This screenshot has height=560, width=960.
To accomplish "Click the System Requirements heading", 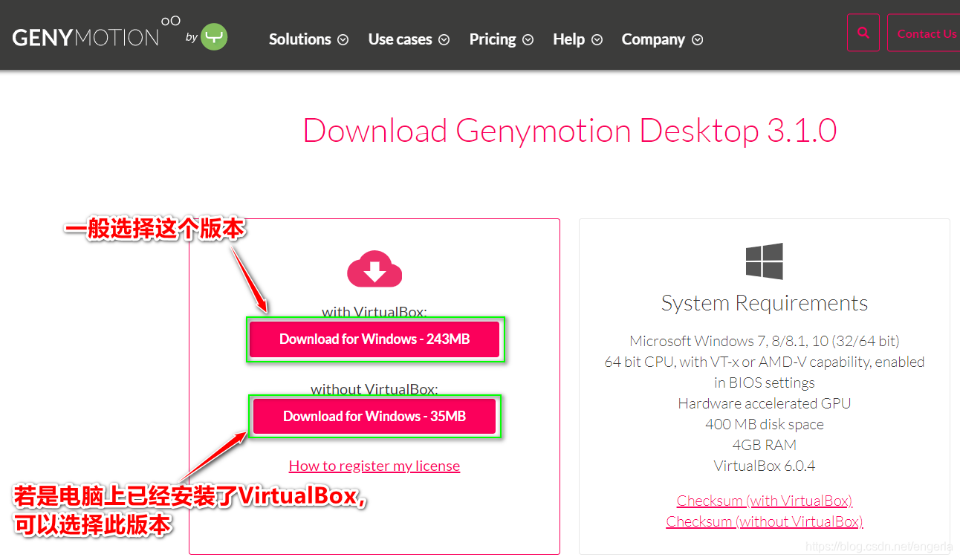I will coord(765,303).
